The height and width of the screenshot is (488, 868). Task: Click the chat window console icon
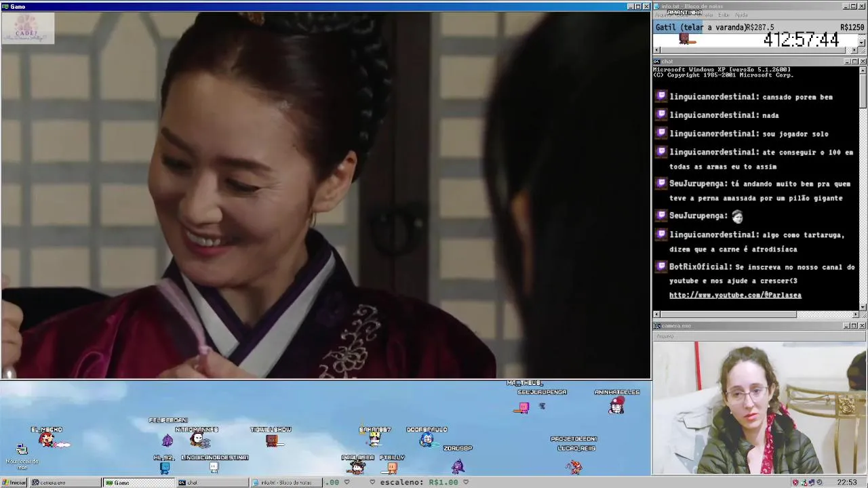click(x=657, y=62)
